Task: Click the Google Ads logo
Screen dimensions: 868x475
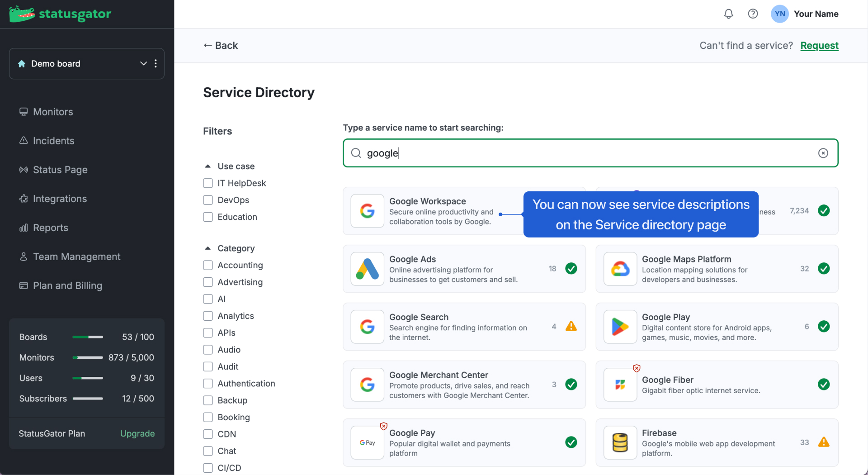Action: pos(367,269)
